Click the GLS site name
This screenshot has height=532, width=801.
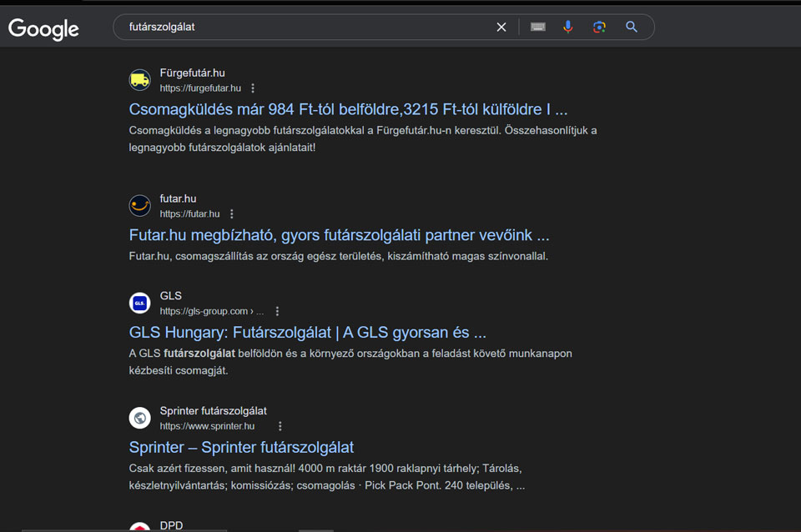click(x=170, y=296)
